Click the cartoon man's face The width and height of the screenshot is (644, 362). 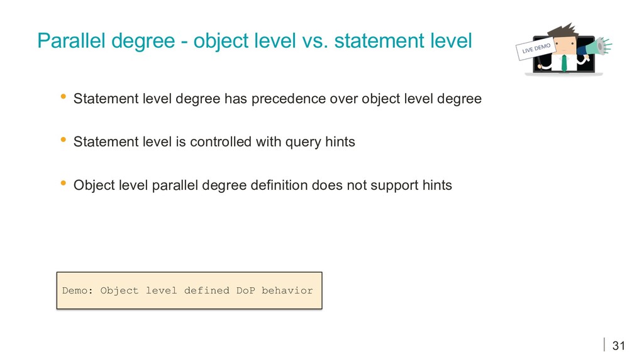point(565,45)
